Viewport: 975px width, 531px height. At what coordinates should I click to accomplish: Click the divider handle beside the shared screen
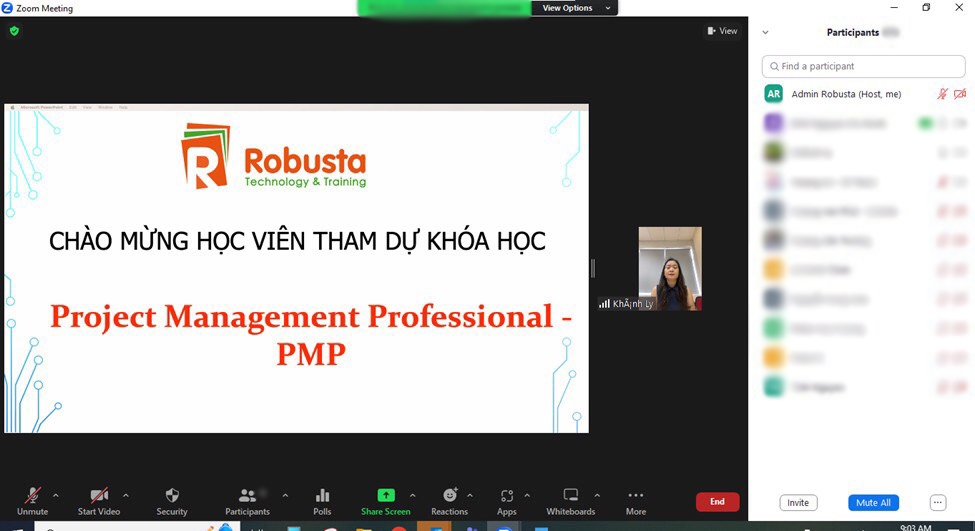click(x=593, y=269)
